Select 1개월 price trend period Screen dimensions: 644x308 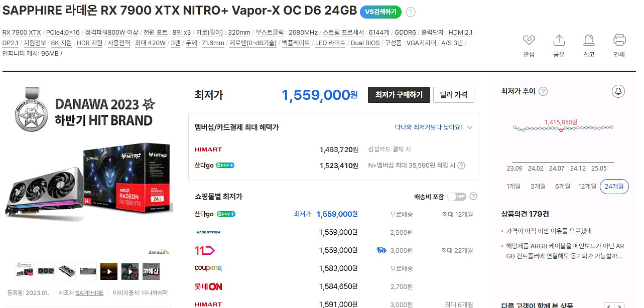pyautogui.click(x=513, y=187)
